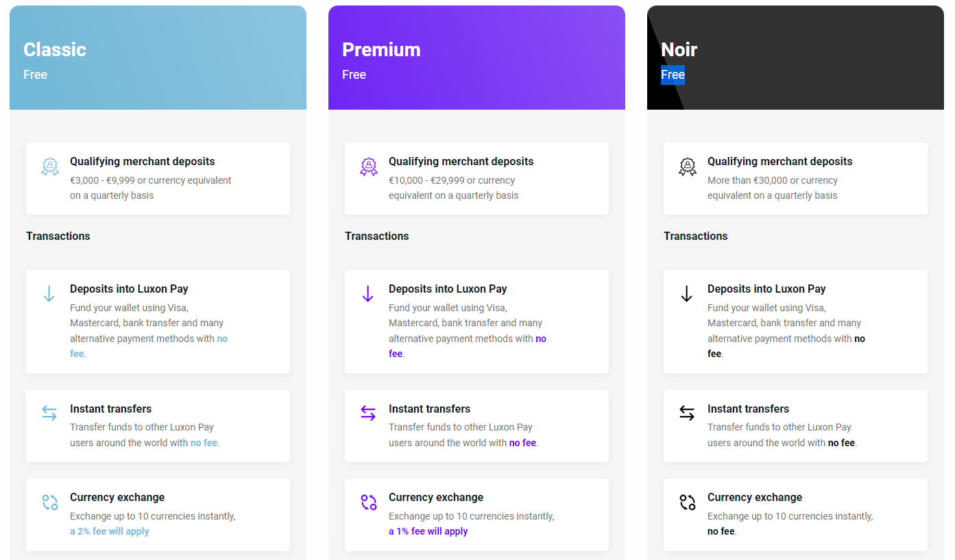The height and width of the screenshot is (560, 955).
Task: Click the Premium qualifying merchant deposits badge icon
Action: click(368, 167)
